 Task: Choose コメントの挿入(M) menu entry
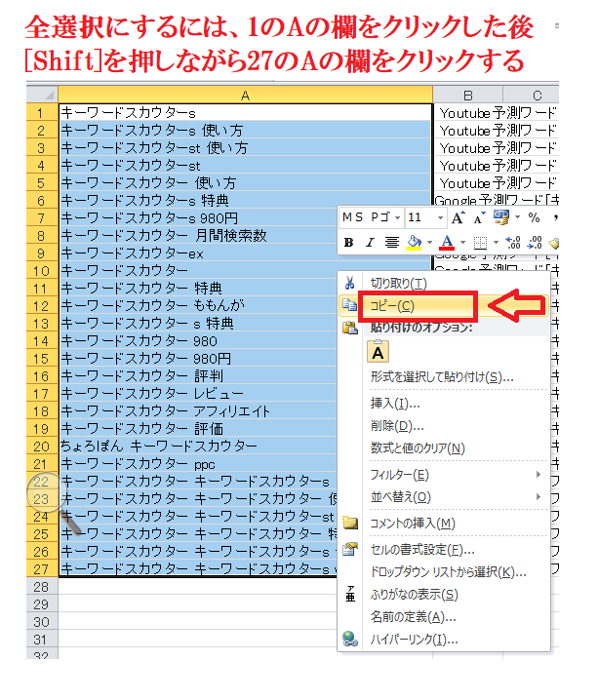tap(413, 523)
